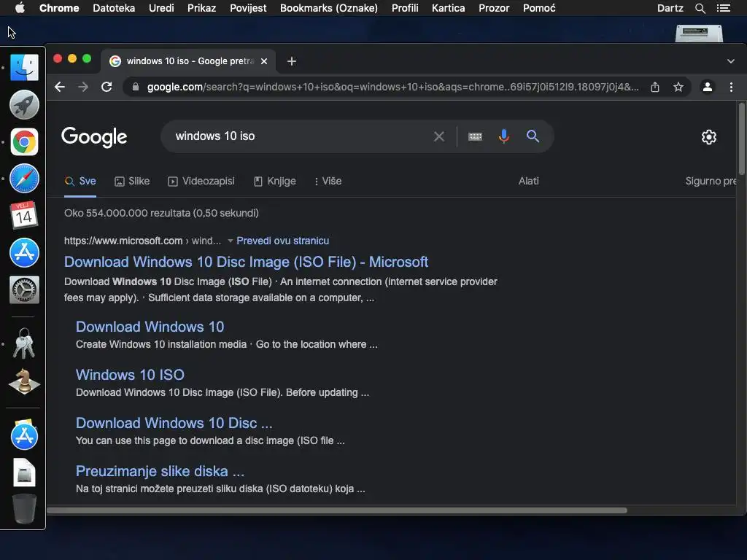Expand the tab search chevron

point(731,61)
